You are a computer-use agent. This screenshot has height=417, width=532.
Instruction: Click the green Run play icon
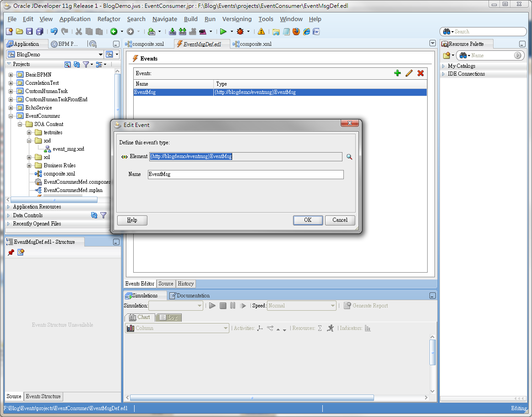click(223, 32)
